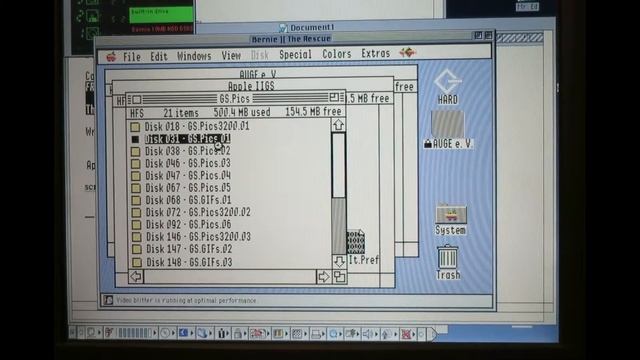Click the colorful icon right of Extras menu
Screen dimensions: 640x360
[407, 53]
